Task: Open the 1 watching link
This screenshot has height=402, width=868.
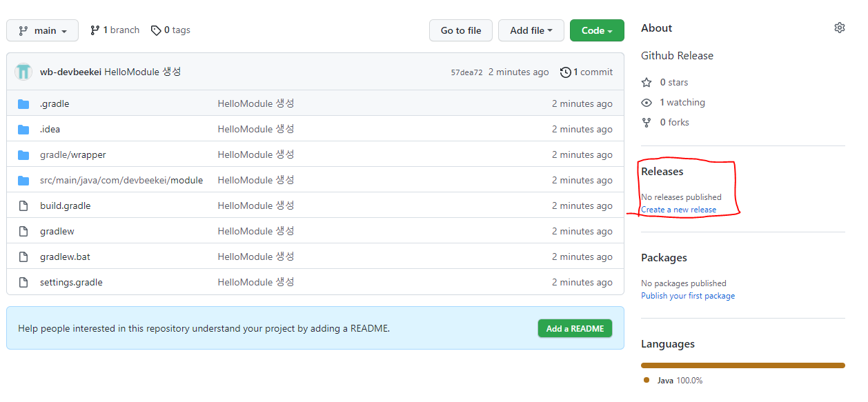Action: 682,102
